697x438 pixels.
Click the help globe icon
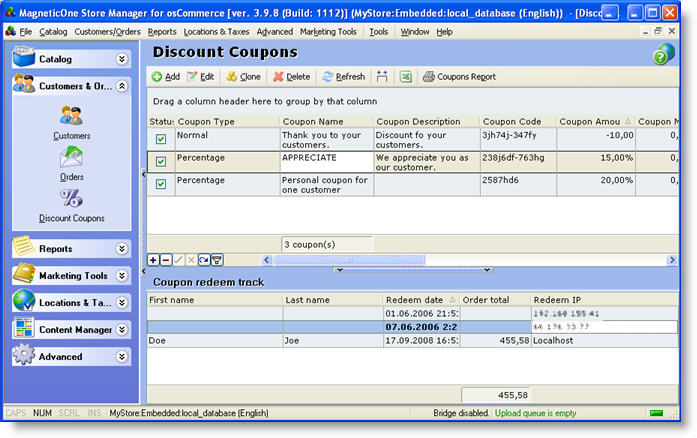point(664,54)
